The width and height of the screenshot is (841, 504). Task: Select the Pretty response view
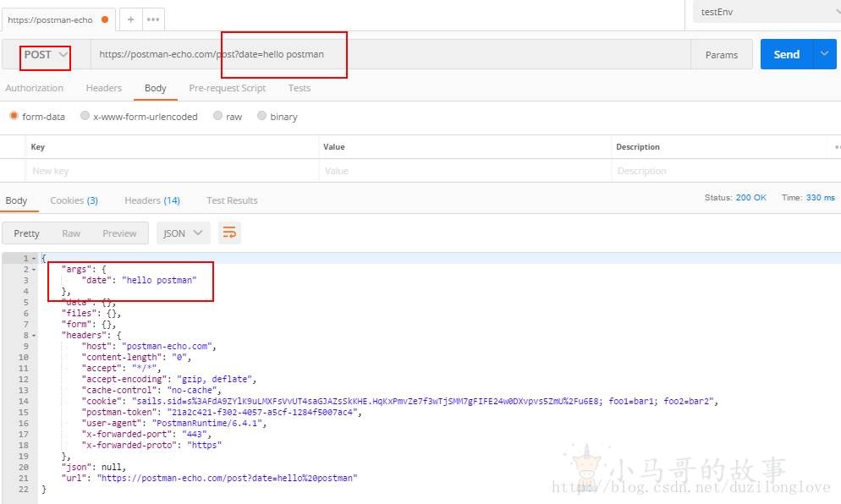tap(26, 233)
